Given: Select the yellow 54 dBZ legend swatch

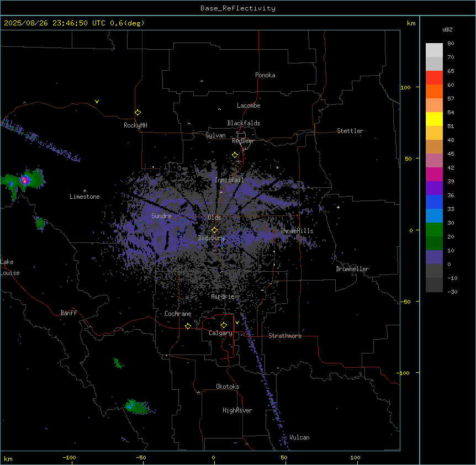Looking at the screenshot, I should (434, 119).
